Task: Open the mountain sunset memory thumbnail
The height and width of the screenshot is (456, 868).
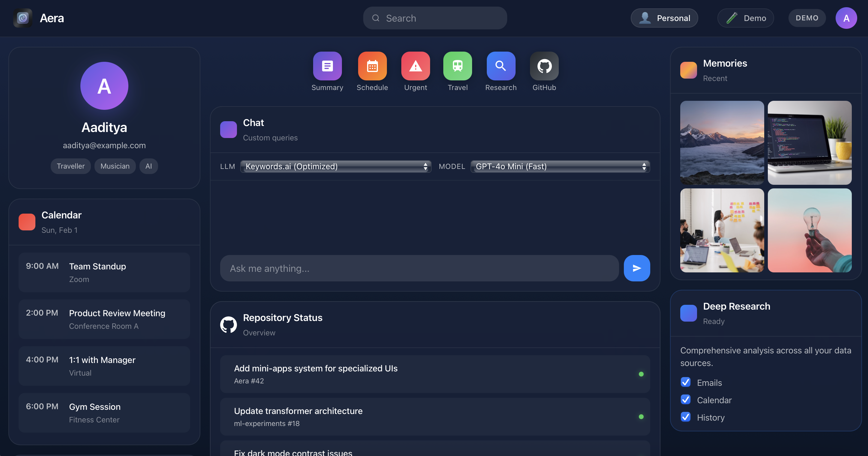Action: (722, 142)
